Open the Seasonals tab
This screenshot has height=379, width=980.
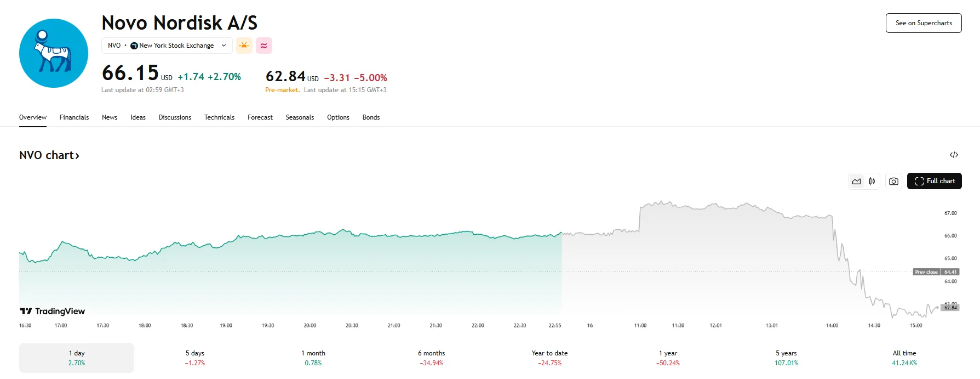[x=300, y=117]
